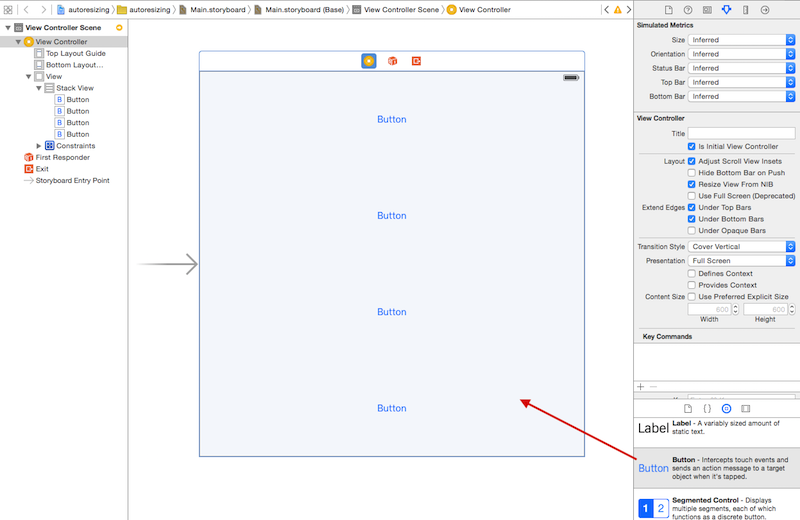
Task: Open the Status Bar dropdown
Action: click(741, 68)
